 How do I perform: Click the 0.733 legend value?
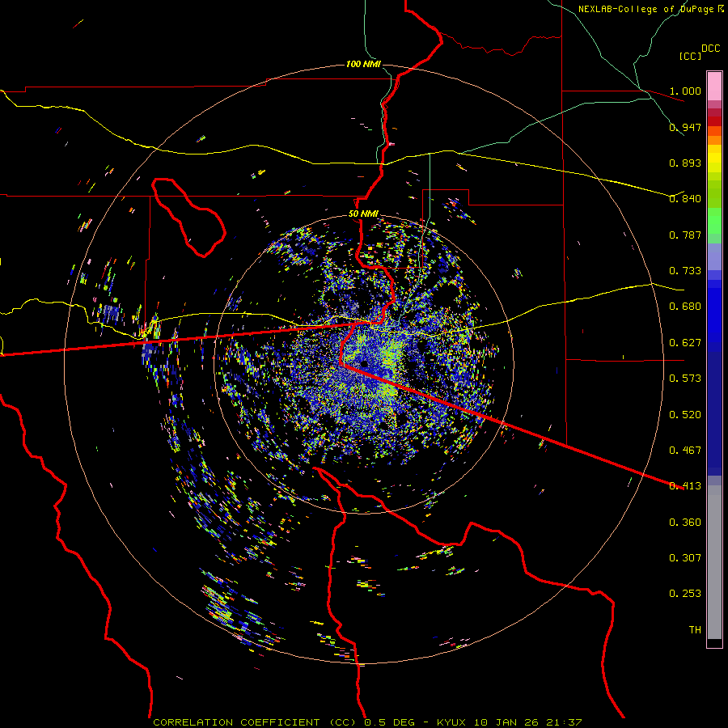(x=685, y=271)
